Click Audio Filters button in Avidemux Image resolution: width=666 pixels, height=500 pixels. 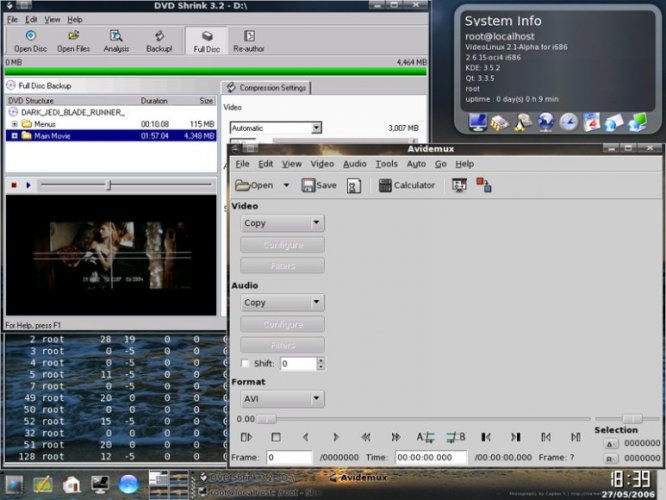[282, 345]
